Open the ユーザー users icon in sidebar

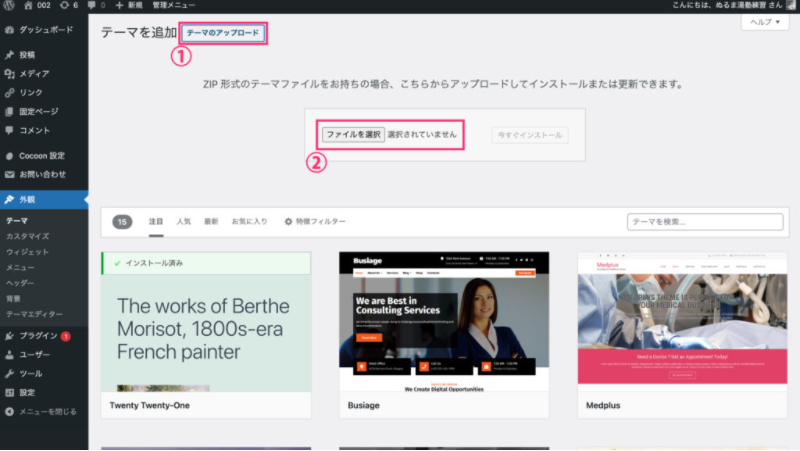[9, 354]
